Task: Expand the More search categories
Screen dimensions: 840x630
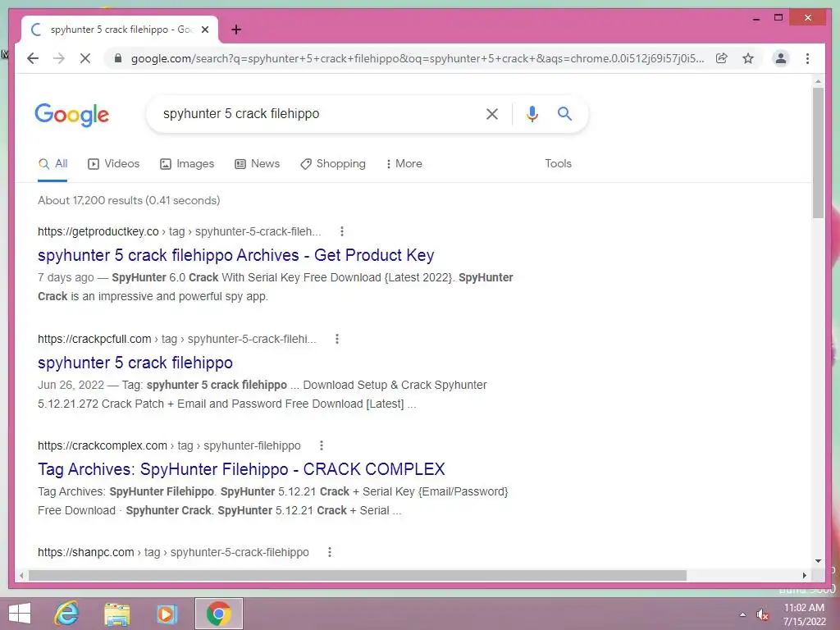Action: 404,164
